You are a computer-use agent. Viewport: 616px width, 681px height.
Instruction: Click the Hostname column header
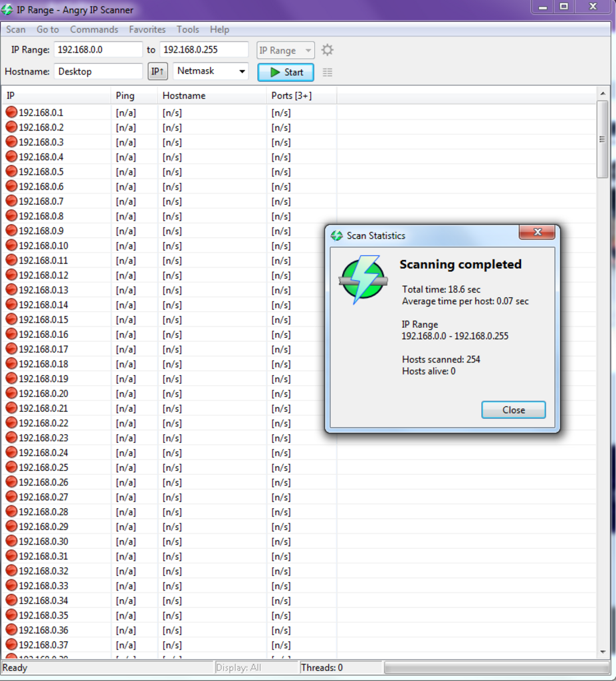212,96
